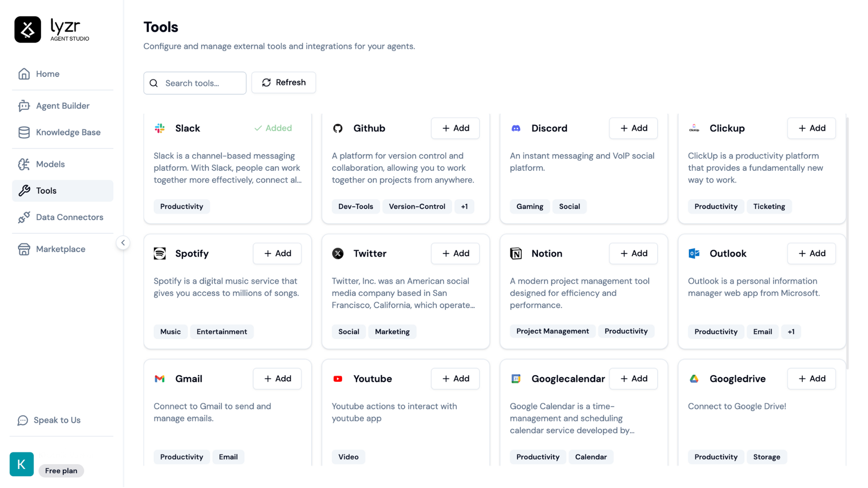This screenshot has height=488, width=868.
Task: Click the Refresh button
Action: click(x=283, y=82)
